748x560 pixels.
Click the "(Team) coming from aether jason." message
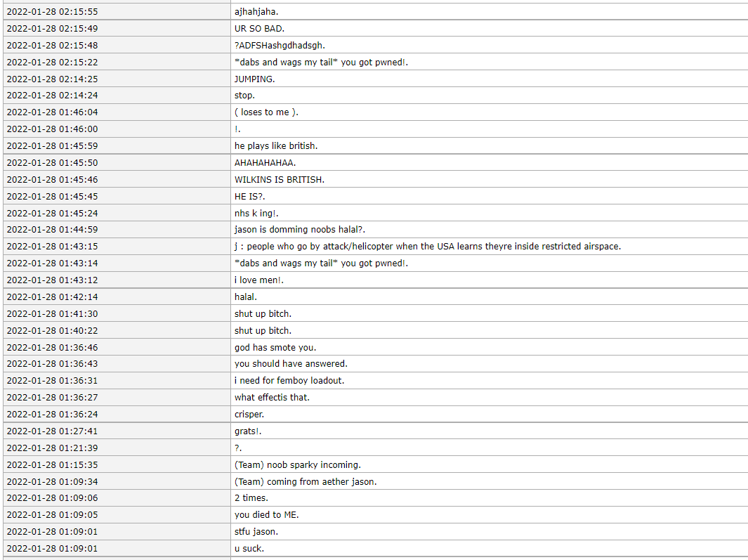click(x=306, y=482)
